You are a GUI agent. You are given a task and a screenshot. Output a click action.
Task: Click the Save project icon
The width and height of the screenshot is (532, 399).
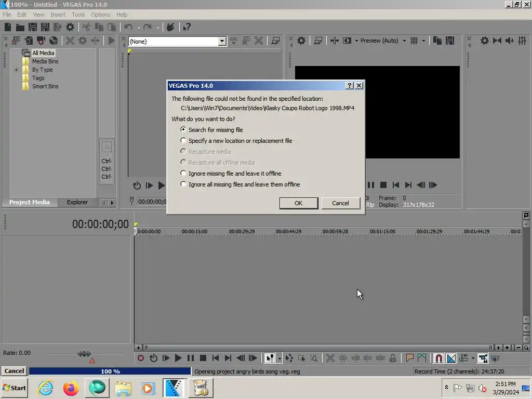[33, 27]
